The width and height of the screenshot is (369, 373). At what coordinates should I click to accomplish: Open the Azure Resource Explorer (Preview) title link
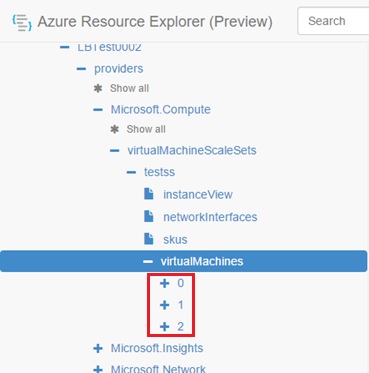155,22
